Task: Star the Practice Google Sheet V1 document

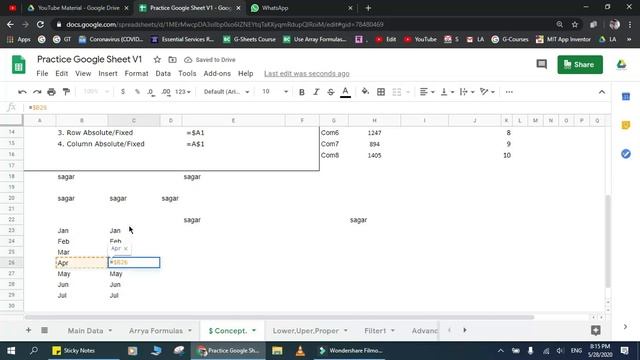Action: 157,60
